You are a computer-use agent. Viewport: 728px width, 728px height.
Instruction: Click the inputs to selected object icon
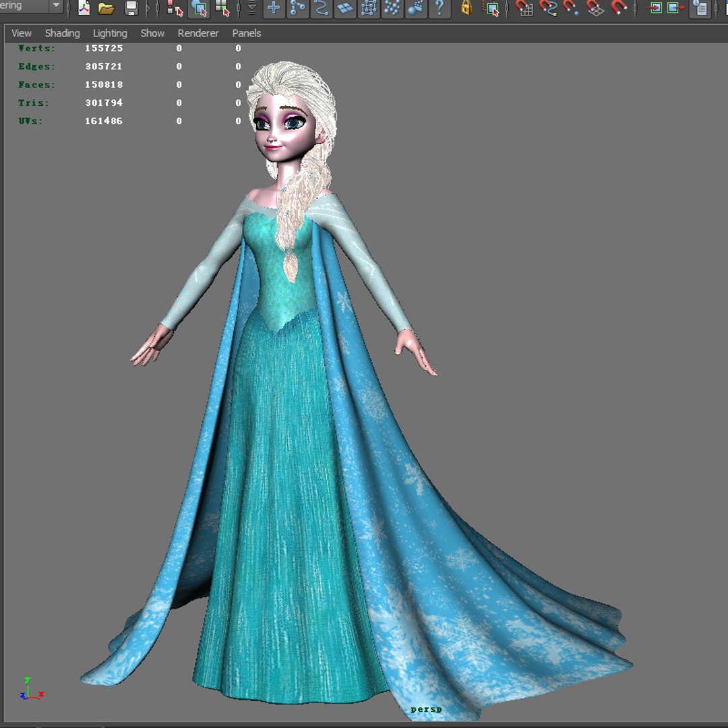coord(655,7)
